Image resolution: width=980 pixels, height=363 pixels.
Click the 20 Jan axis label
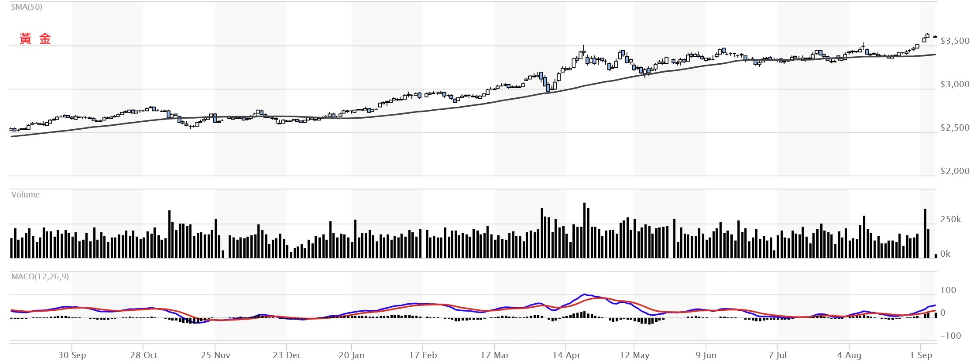coord(351,355)
